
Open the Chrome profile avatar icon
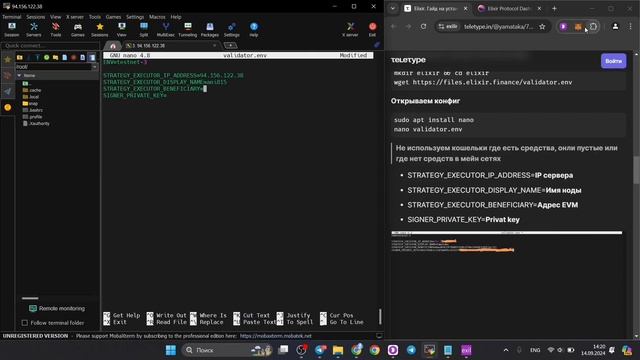pos(615,27)
